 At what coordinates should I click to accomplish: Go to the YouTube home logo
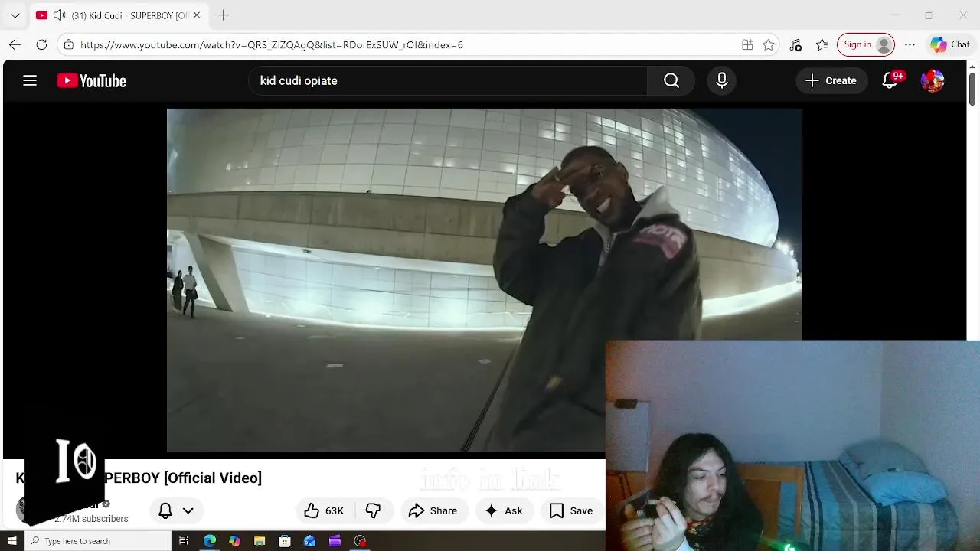pos(91,80)
